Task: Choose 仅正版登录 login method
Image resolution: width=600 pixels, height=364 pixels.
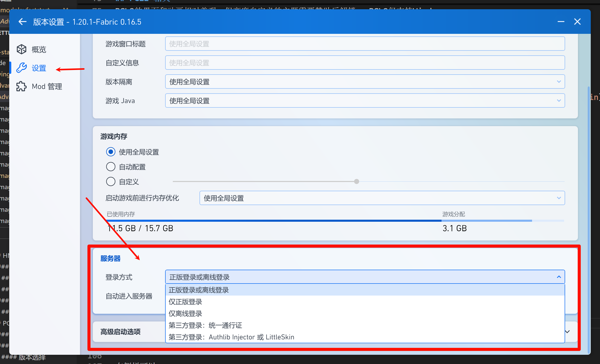Action: click(x=185, y=302)
